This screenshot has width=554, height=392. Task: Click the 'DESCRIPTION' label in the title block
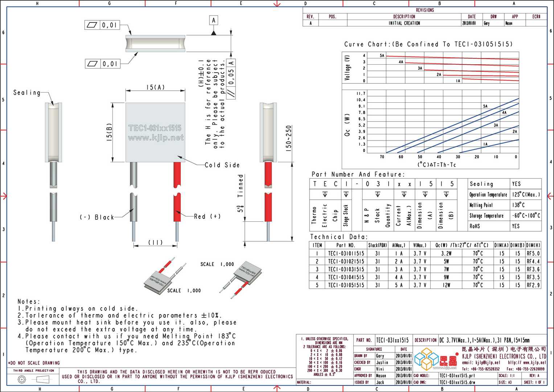point(426,340)
